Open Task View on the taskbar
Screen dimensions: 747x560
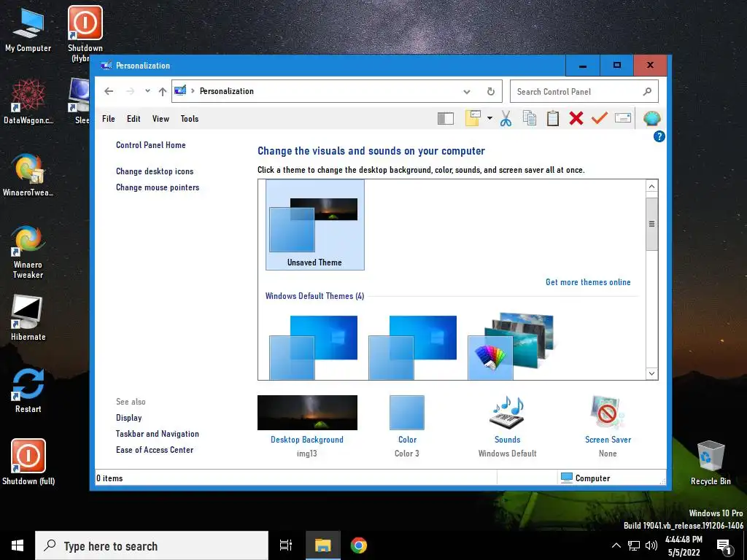point(286,545)
